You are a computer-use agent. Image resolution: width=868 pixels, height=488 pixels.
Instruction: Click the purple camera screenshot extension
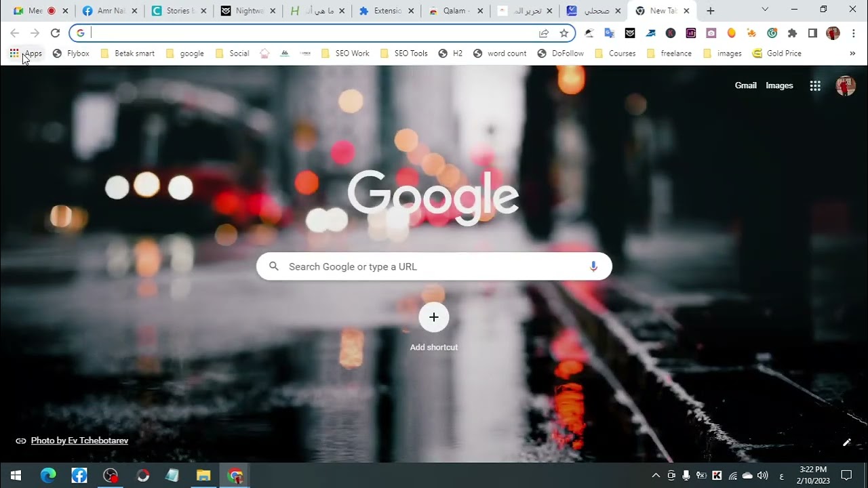pos(711,33)
